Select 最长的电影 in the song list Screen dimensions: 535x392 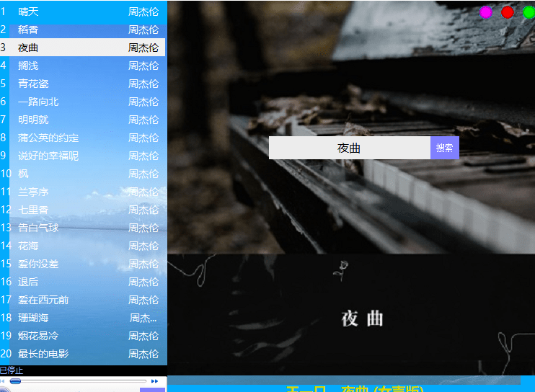click(43, 354)
